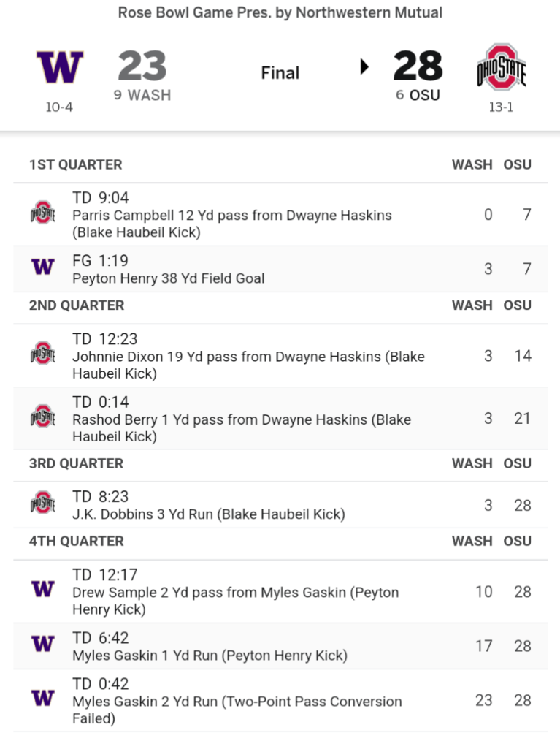560x741 pixels.
Task: Open the WASH team link in header
Action: coord(149,95)
